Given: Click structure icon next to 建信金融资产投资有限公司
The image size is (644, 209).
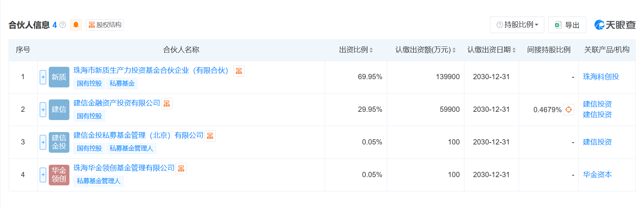Looking at the screenshot, I should pos(167,104).
